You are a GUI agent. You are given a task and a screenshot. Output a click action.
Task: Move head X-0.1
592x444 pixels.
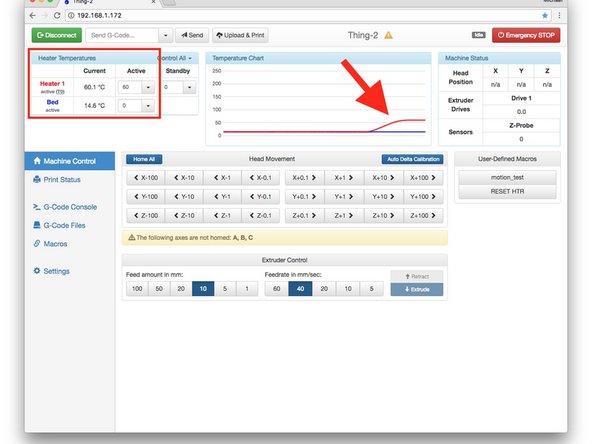click(x=261, y=177)
